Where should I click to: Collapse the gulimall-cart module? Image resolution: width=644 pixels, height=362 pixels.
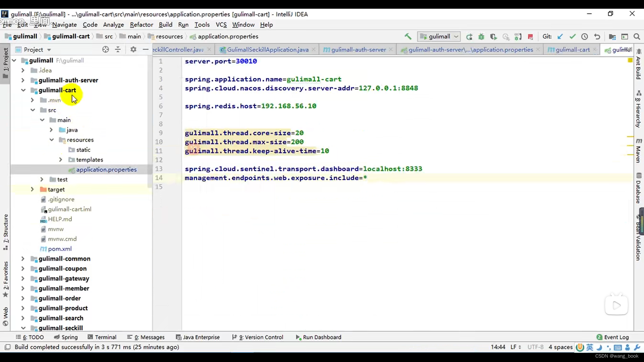point(23,90)
